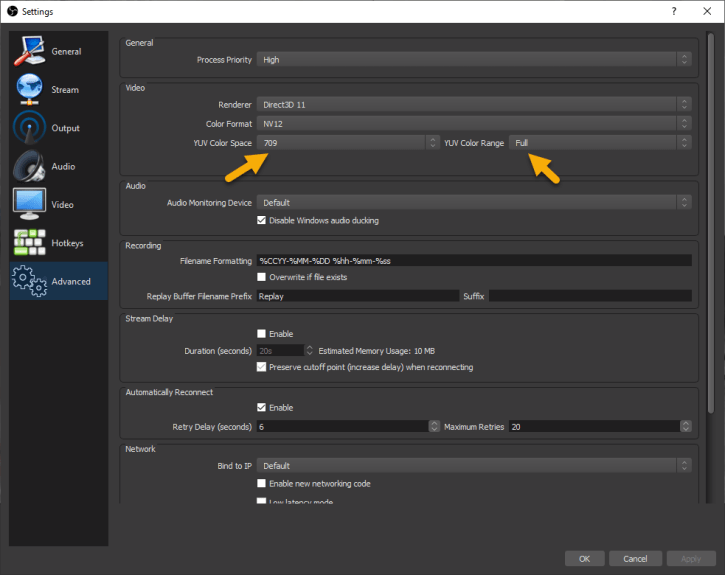725x575 pixels.
Task: Adjust the Retry Delay spinner arrows
Action: 434,426
